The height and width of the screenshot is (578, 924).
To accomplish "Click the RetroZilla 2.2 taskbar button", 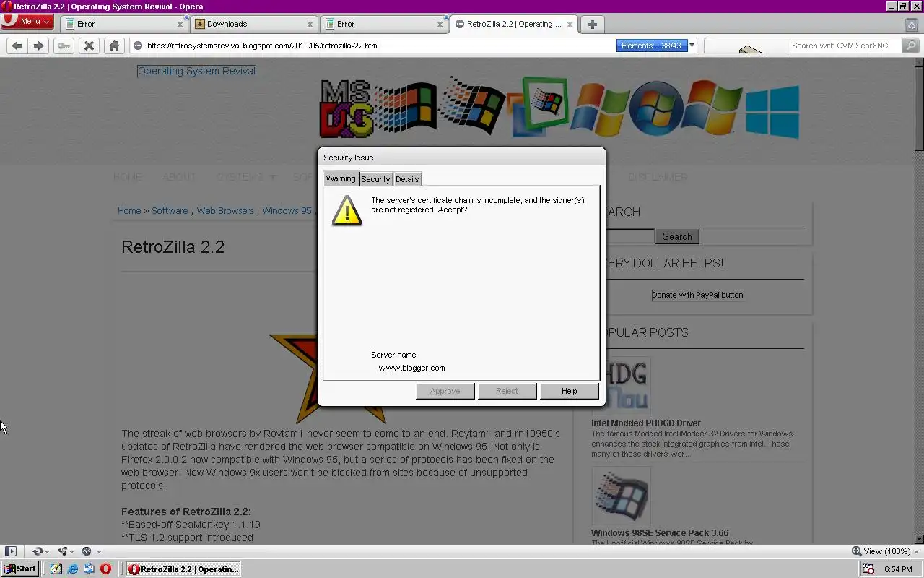I will point(183,569).
